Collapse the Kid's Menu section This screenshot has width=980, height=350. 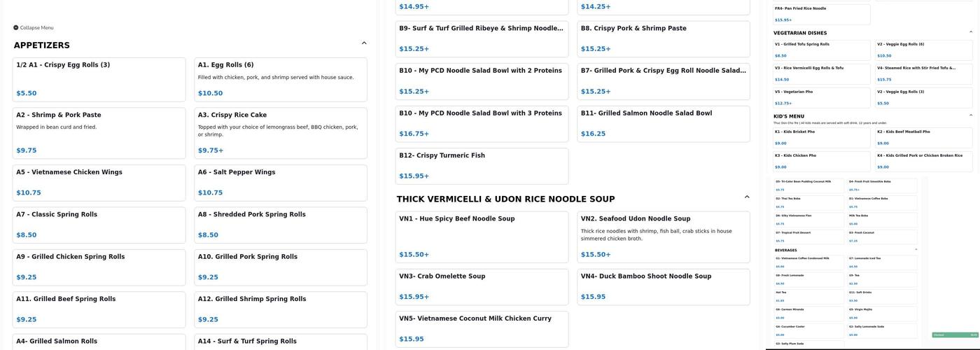point(971,115)
